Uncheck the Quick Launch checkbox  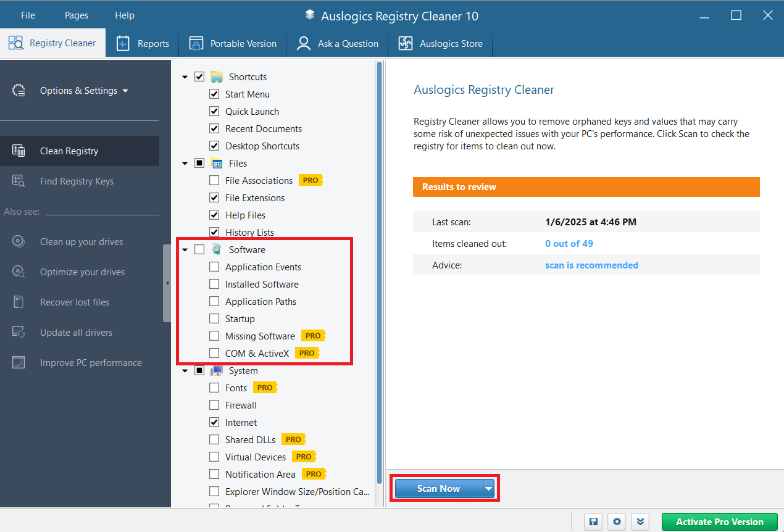[x=214, y=112]
